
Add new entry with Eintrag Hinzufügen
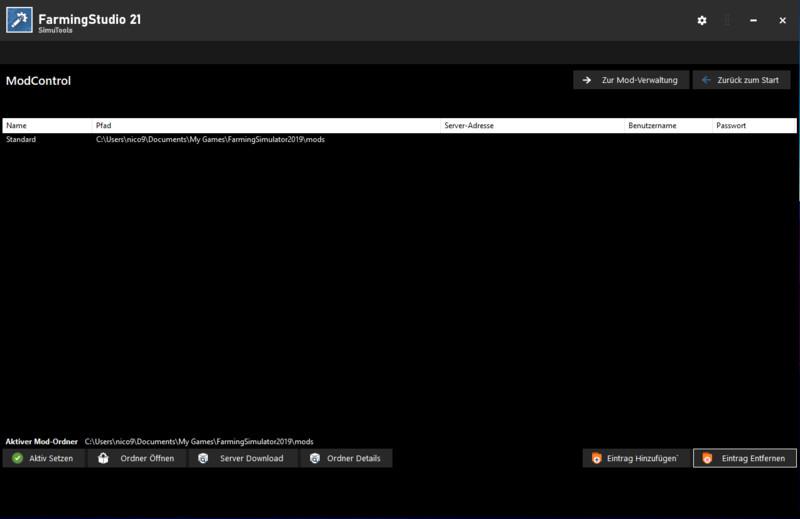click(634, 458)
